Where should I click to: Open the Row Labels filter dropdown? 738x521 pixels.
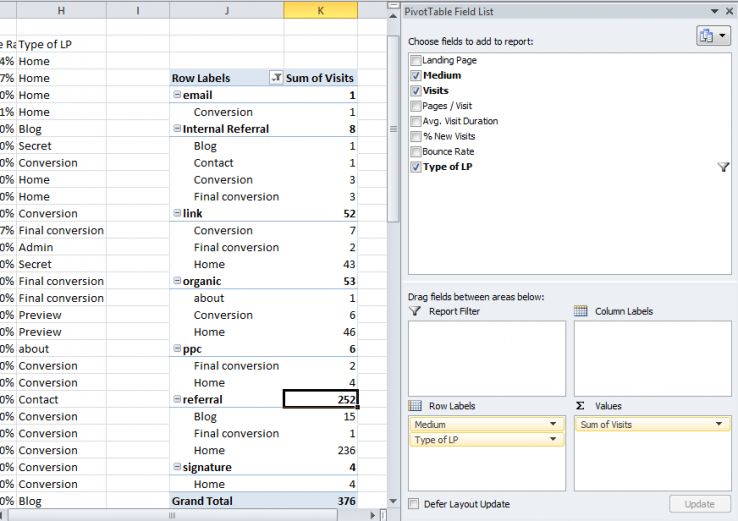(x=276, y=78)
